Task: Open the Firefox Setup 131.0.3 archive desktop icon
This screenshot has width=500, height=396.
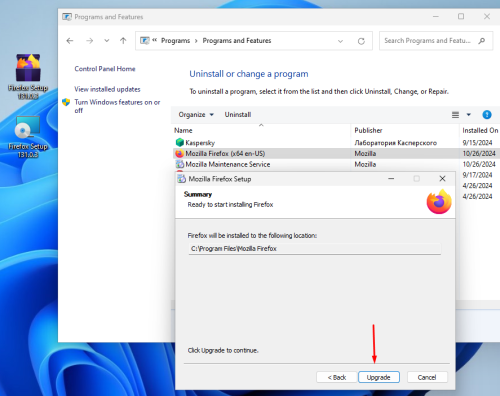Action: 28,76
